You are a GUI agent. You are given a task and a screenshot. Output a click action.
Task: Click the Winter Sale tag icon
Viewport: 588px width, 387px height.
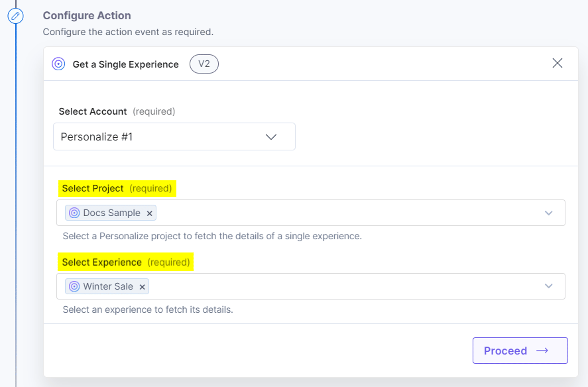[74, 286]
